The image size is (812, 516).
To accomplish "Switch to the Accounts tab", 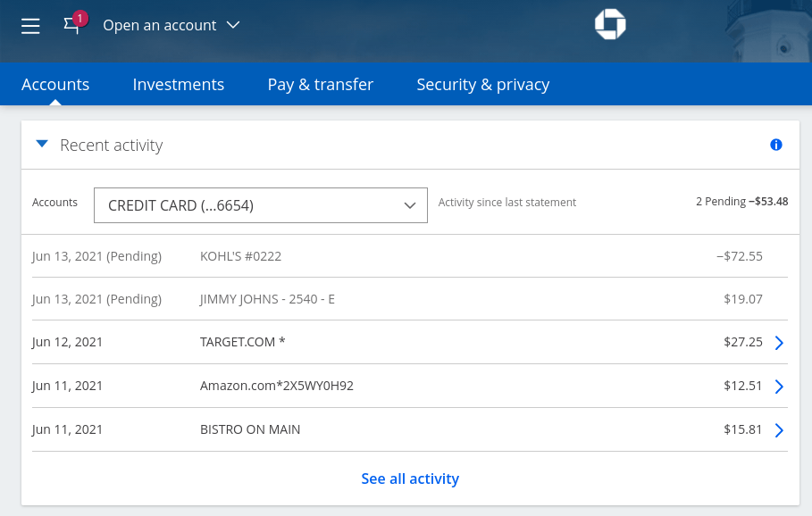I will point(55,85).
